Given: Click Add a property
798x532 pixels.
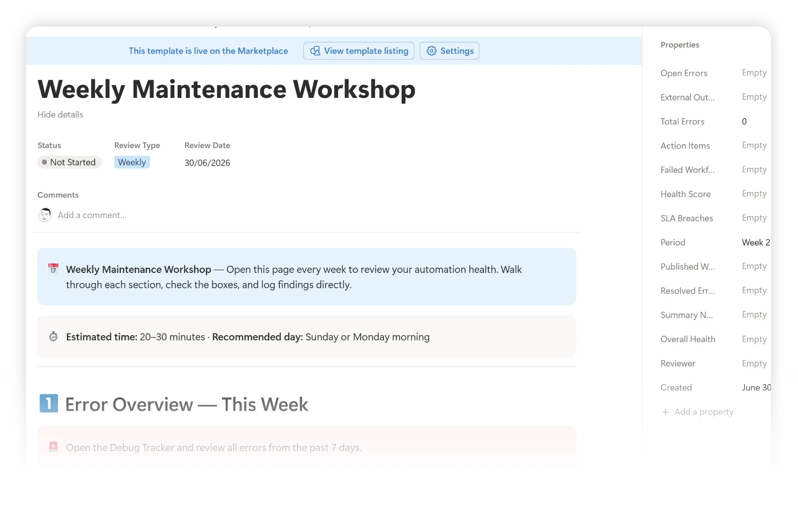Looking at the screenshot, I should coord(704,412).
